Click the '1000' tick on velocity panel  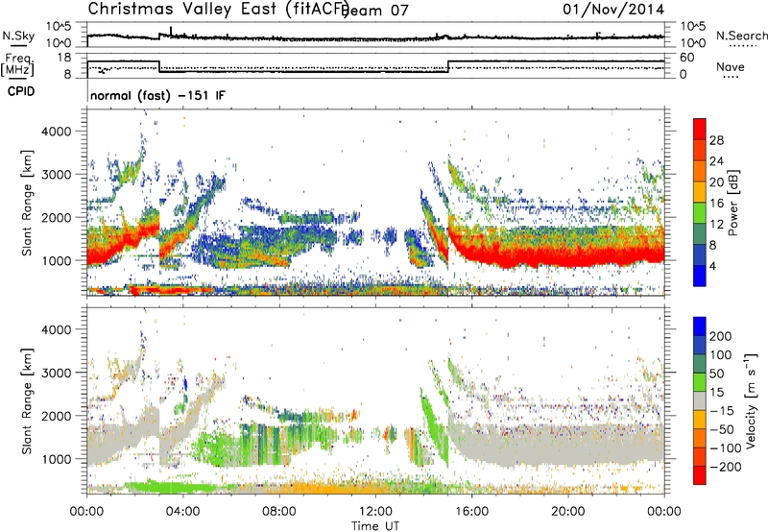tap(57, 458)
